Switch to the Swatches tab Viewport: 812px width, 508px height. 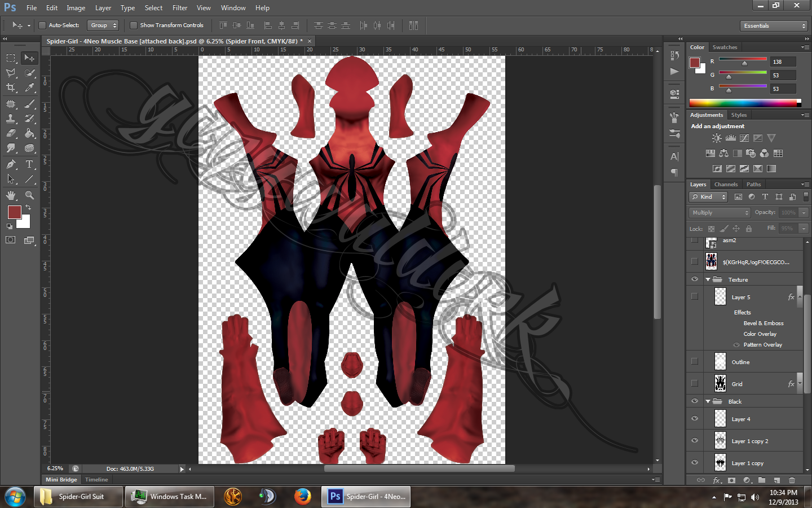pos(725,47)
